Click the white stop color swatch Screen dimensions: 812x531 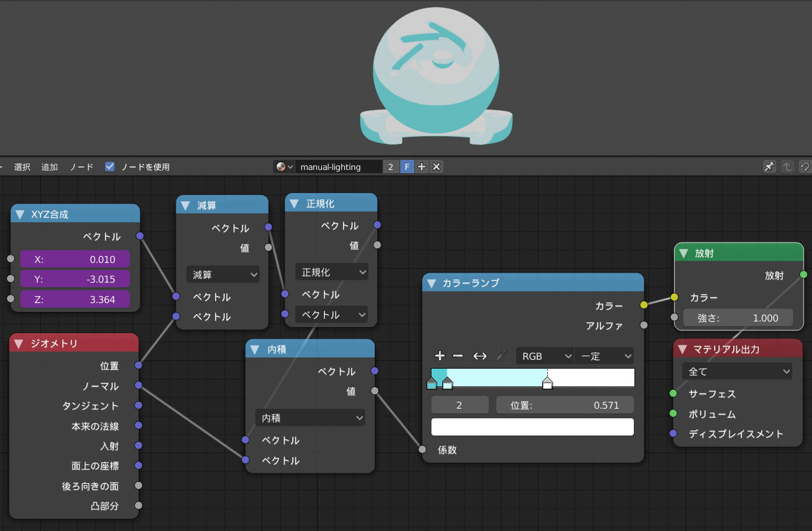click(x=533, y=427)
